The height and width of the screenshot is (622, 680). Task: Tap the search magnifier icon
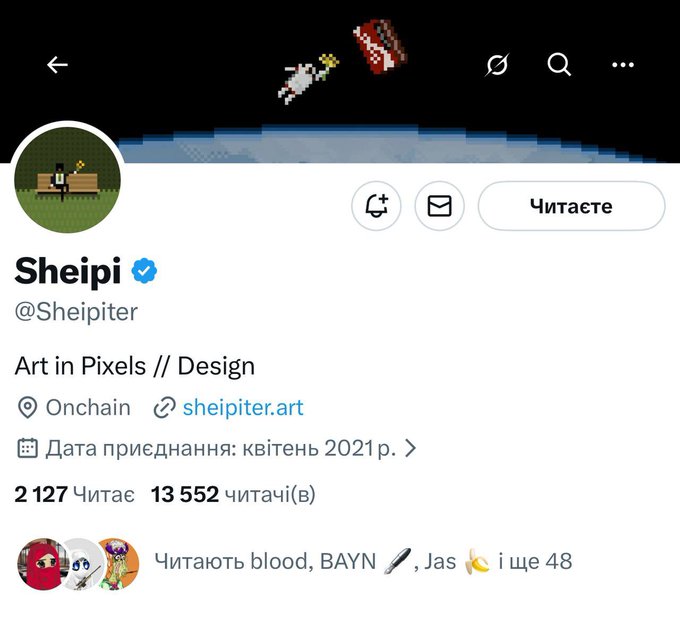pyautogui.click(x=559, y=65)
